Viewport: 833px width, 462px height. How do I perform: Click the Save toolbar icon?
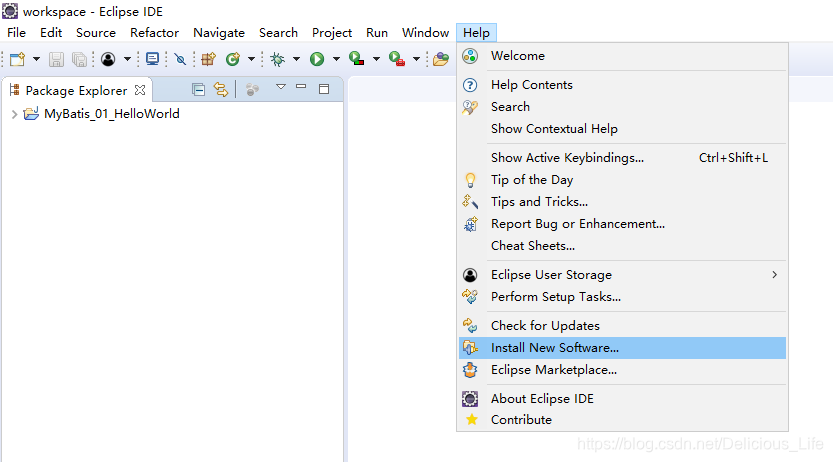pos(56,59)
